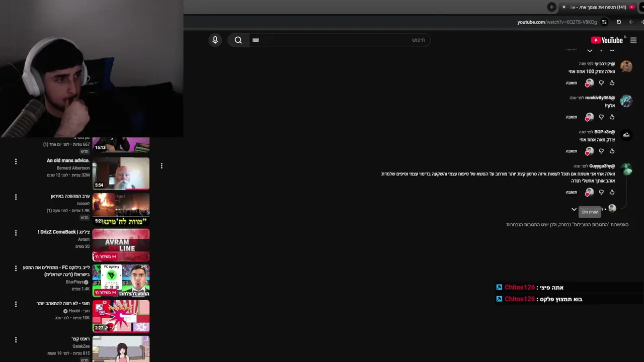Open the tab search dropdown in tab strip
644x362 pixels.
click(642, 7)
